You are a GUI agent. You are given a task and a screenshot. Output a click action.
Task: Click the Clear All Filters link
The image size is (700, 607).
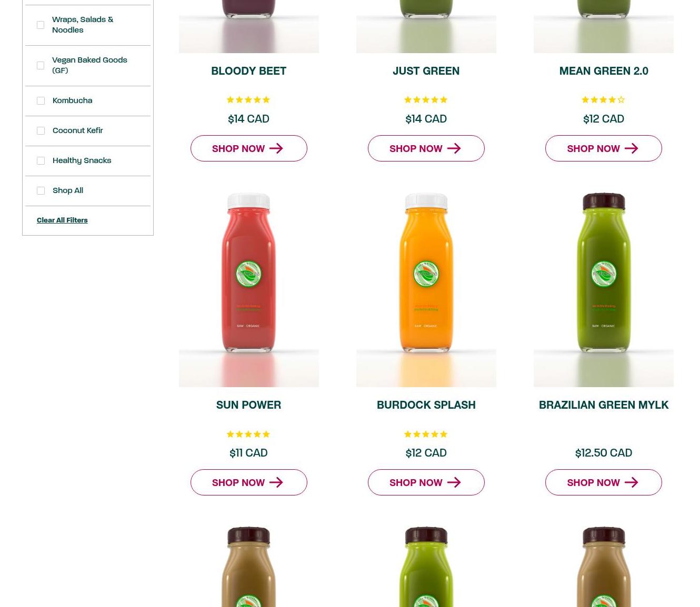point(62,220)
